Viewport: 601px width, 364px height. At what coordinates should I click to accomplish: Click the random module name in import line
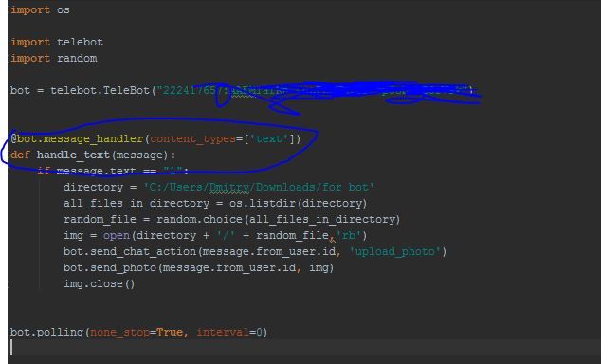[x=77, y=58]
